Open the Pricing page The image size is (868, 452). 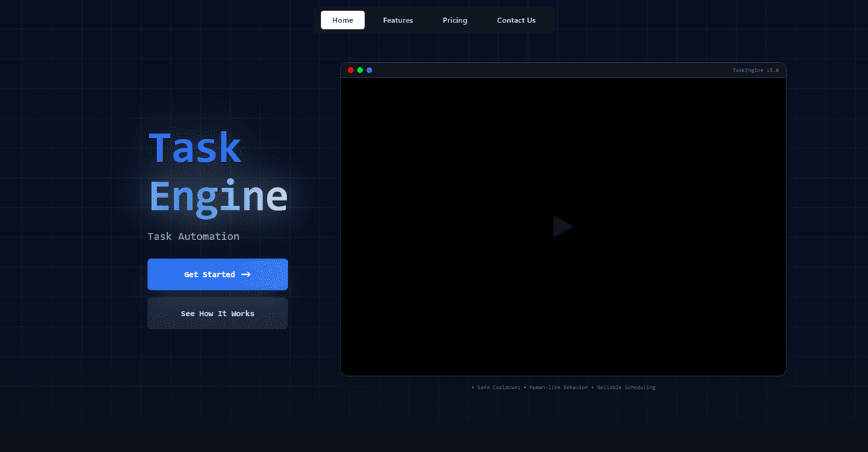(455, 20)
